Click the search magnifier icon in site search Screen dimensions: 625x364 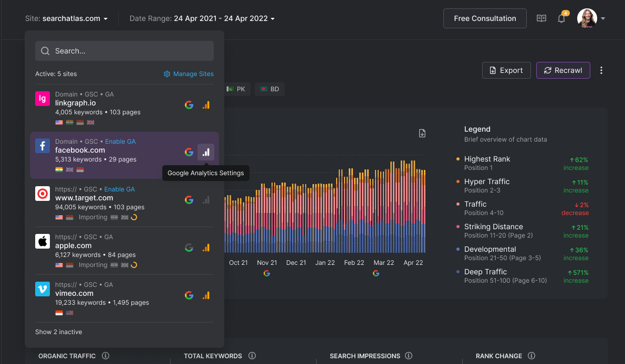[x=46, y=51]
